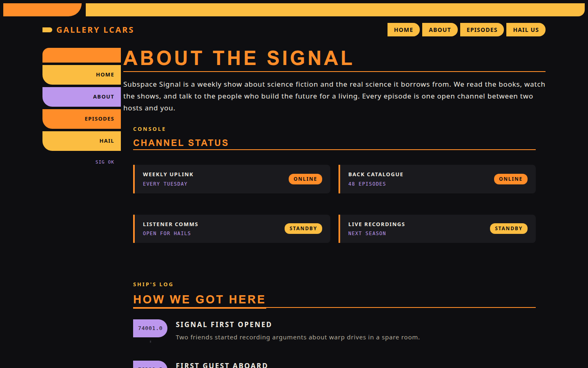Click the 74001.0 stardate marker

click(150, 328)
